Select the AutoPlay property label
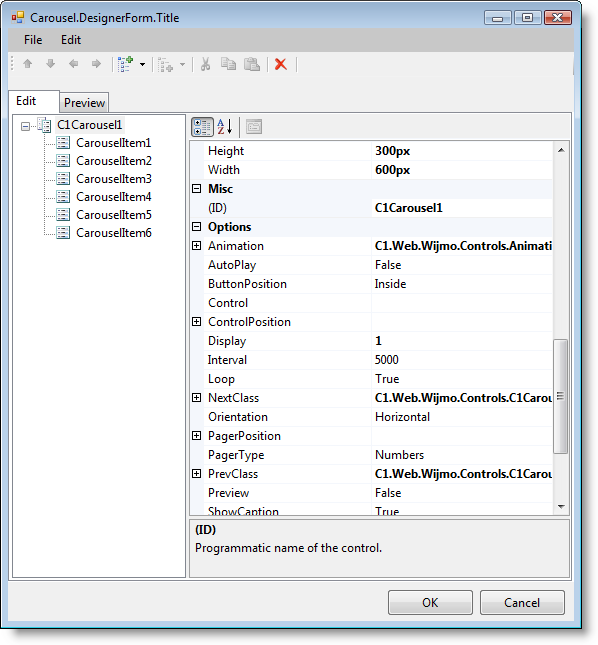Screen dimensions: 598x645 tap(232, 265)
